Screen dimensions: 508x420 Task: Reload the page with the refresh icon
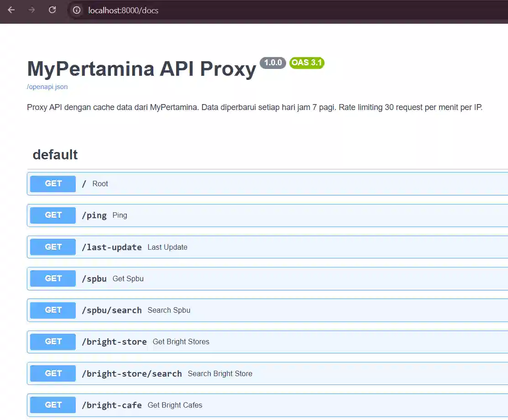(52, 10)
